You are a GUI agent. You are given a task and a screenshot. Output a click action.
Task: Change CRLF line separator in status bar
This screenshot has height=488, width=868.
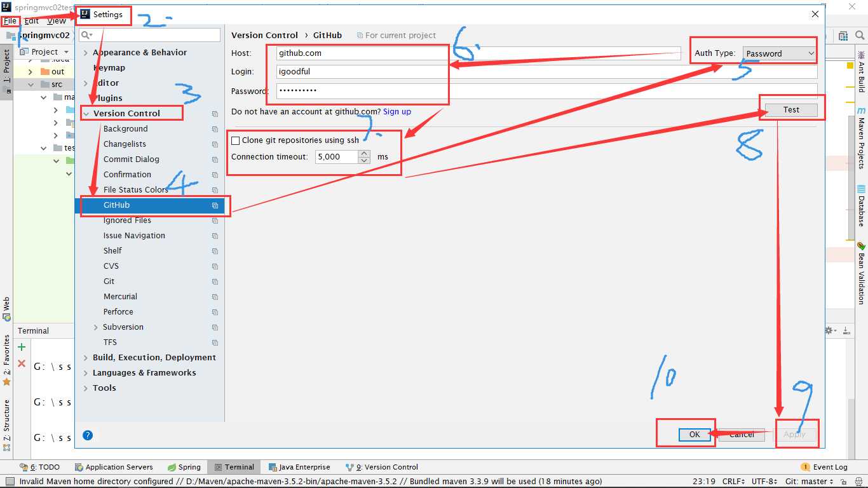[733, 482]
